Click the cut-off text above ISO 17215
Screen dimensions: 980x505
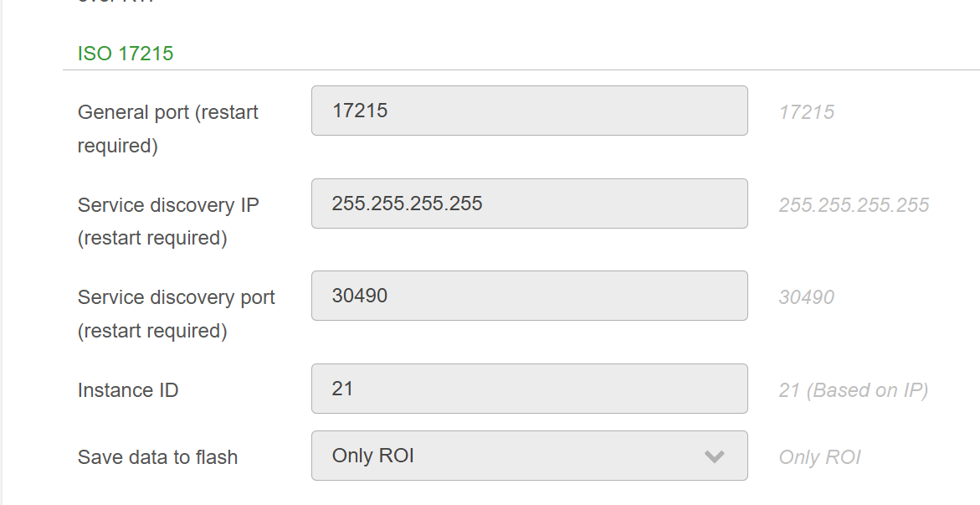(115, 3)
